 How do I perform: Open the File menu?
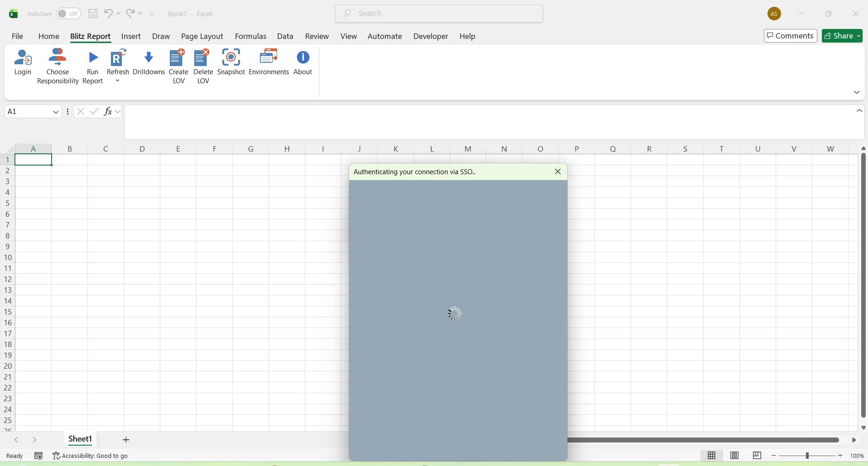click(18, 36)
